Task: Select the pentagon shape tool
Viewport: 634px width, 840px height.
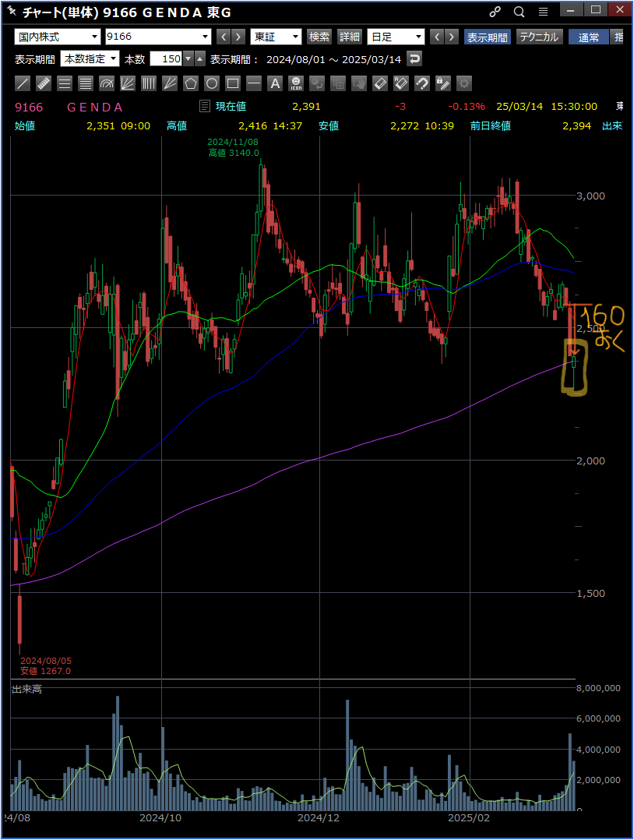Action: (191, 83)
